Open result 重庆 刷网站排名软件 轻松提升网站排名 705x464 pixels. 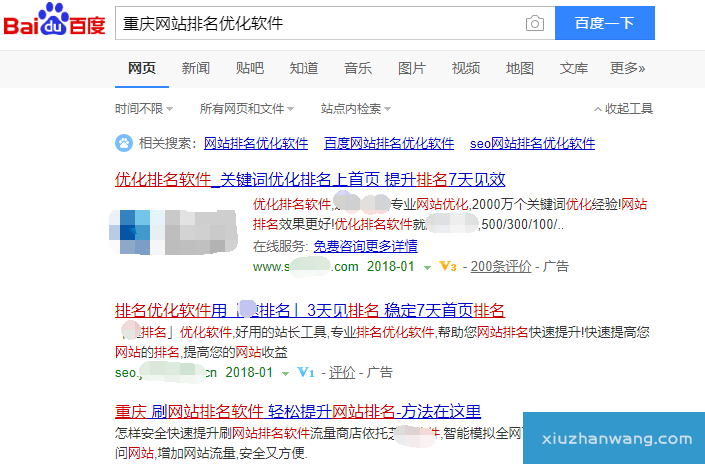(x=298, y=411)
